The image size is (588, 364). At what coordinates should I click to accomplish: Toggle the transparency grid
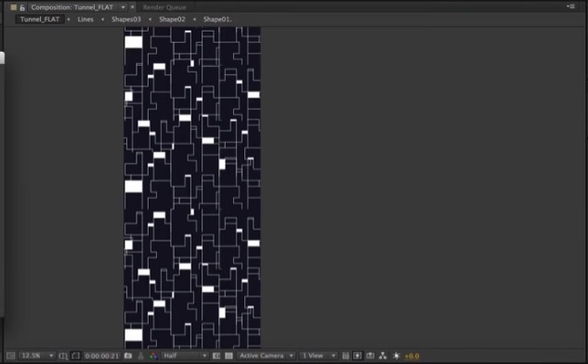tap(229, 356)
